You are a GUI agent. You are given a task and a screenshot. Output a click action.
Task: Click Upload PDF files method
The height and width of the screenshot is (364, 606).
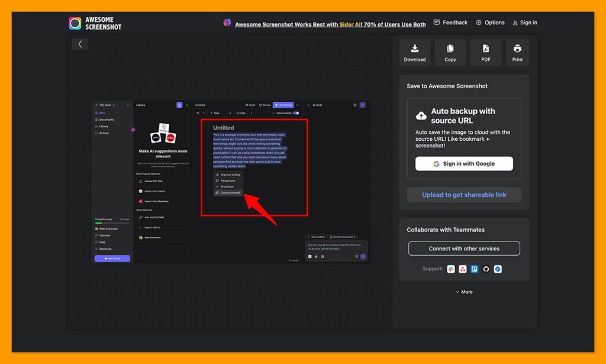(x=163, y=181)
